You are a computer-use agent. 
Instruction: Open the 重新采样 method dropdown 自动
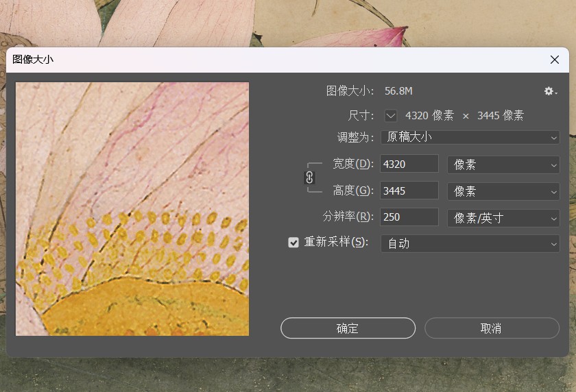point(470,244)
